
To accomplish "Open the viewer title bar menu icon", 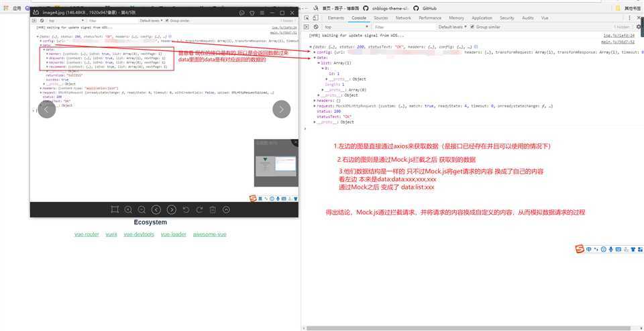I will [262, 13].
